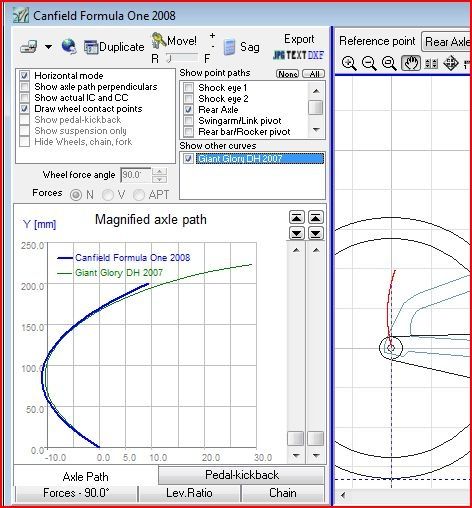This screenshot has width=472, height=508.
Task: Click the Duplicate label
Action: tap(122, 47)
